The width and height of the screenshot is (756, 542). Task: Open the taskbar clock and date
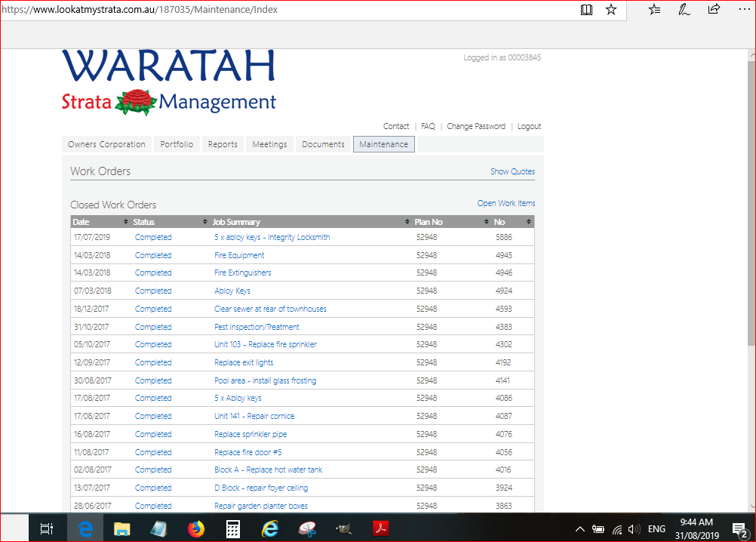click(696, 529)
